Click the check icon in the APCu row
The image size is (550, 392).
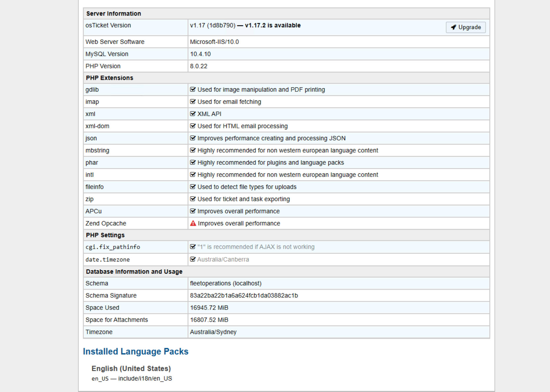tap(193, 211)
